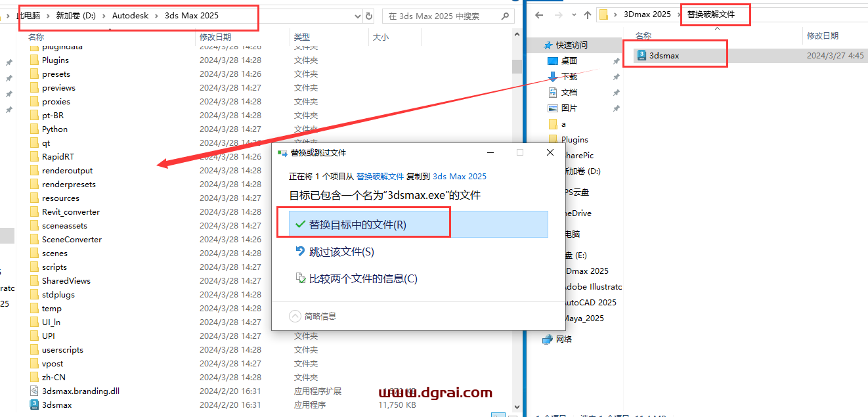
Task: Click the folder icon beside presets
Action: 34,74
